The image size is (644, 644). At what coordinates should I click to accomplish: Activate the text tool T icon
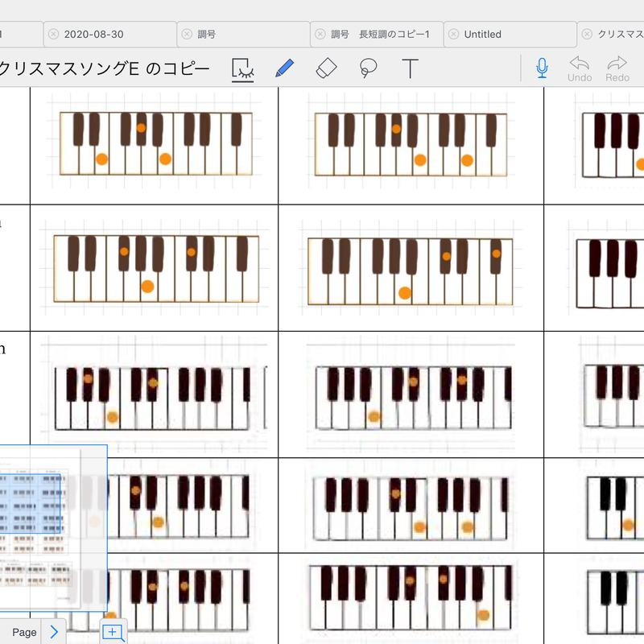pos(411,68)
